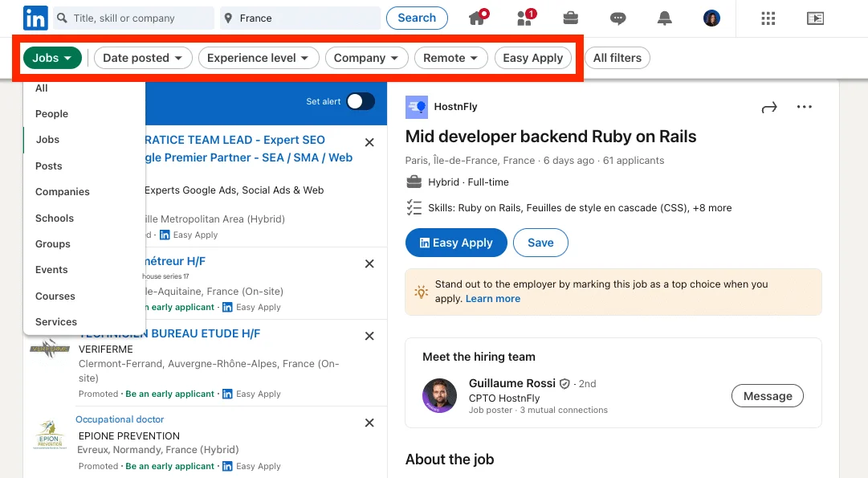Open the BUREAU ETUDE H/F job title

tap(169, 333)
